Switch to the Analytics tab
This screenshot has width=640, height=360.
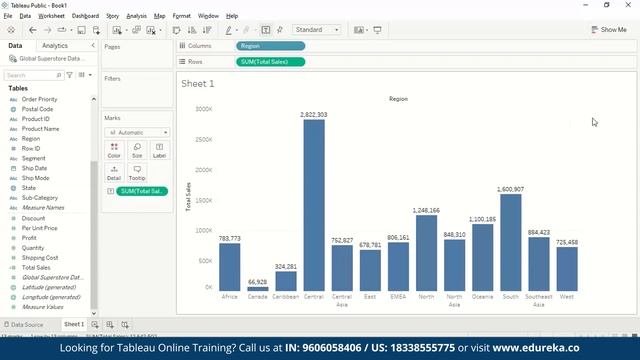55,46
